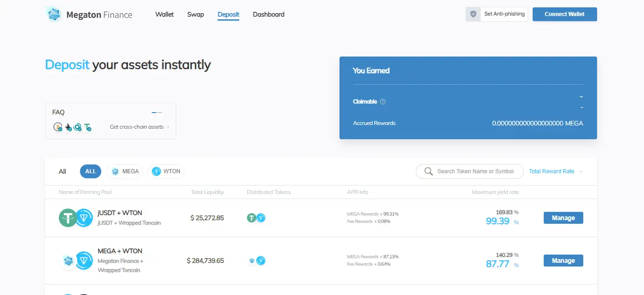Switch to second FAQ slide indicator
Screen dimensions: 644x295
(160, 112)
